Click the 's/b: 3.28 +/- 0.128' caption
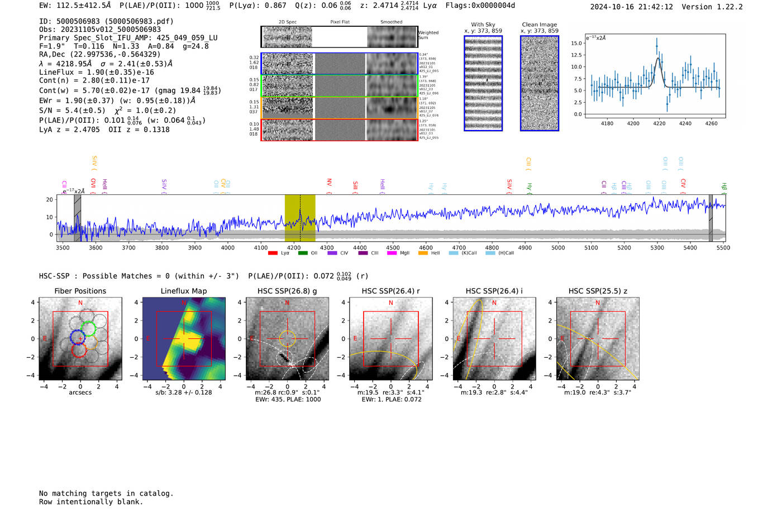This screenshot has height=532, width=782. 184,392
